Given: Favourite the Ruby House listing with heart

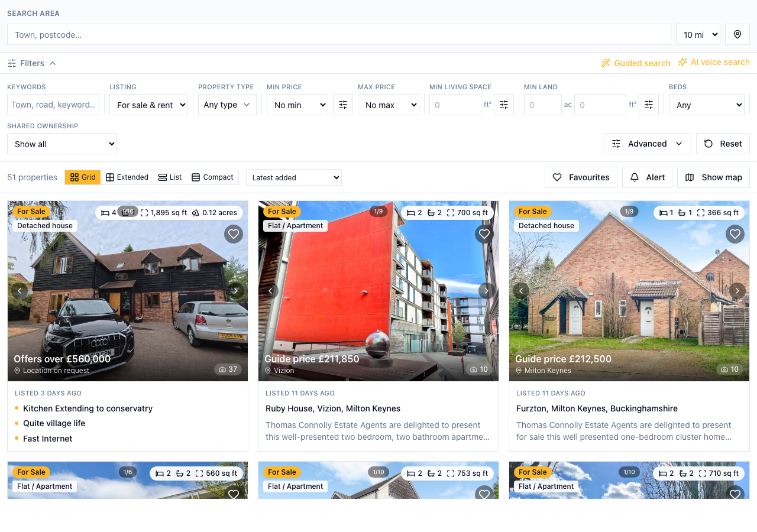Looking at the screenshot, I should coord(484,234).
